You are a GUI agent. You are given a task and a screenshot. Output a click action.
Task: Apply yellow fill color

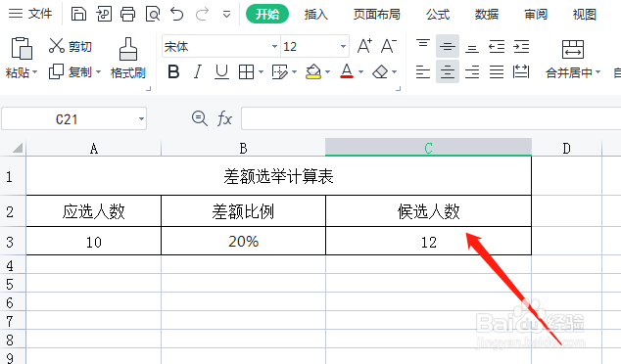tap(313, 72)
